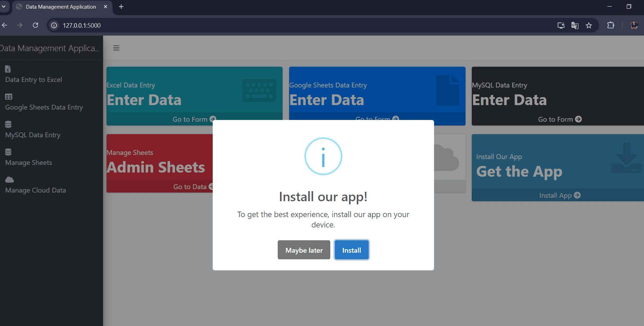The image size is (644, 326).
Task: Click the translate page icon in the address bar
Action: click(575, 25)
